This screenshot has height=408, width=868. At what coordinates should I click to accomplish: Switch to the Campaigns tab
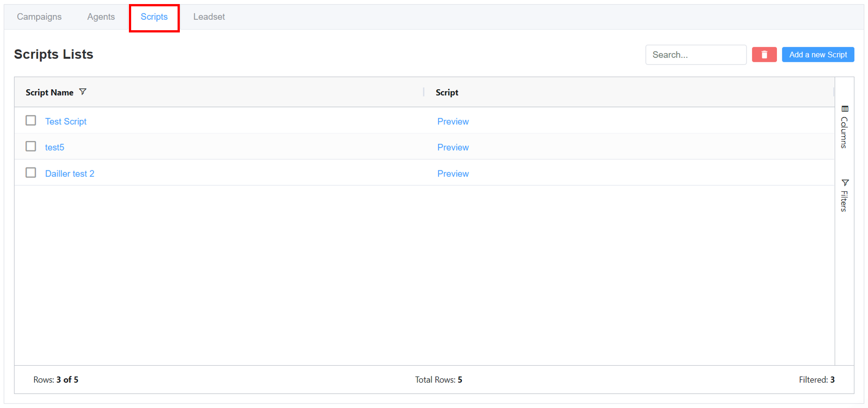tap(39, 17)
